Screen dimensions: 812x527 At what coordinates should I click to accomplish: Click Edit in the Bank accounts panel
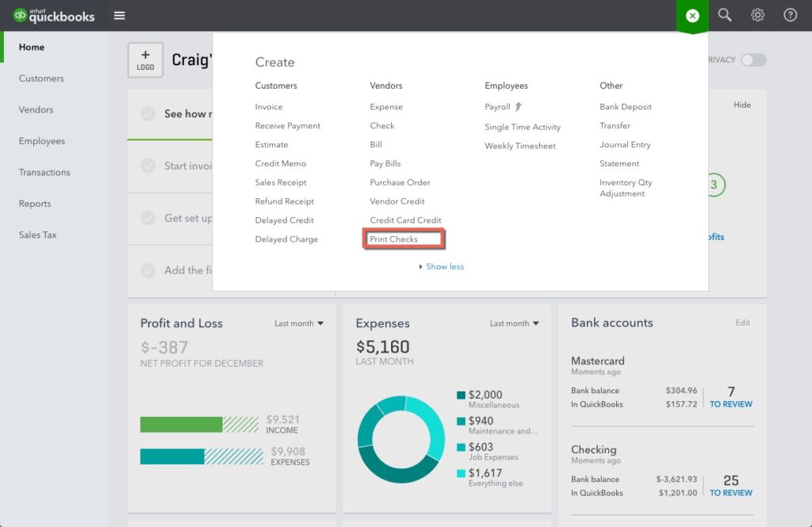[742, 323]
